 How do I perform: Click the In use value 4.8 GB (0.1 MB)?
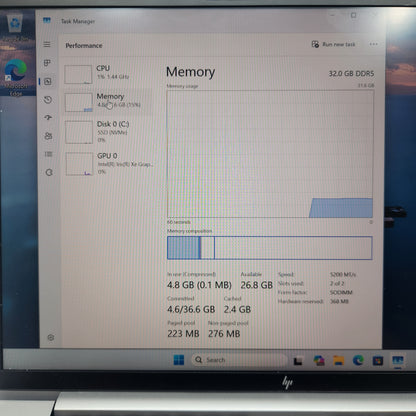(199, 285)
